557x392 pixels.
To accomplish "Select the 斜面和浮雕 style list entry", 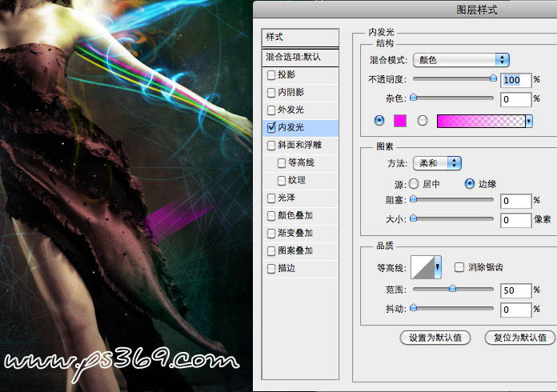I will tap(301, 146).
